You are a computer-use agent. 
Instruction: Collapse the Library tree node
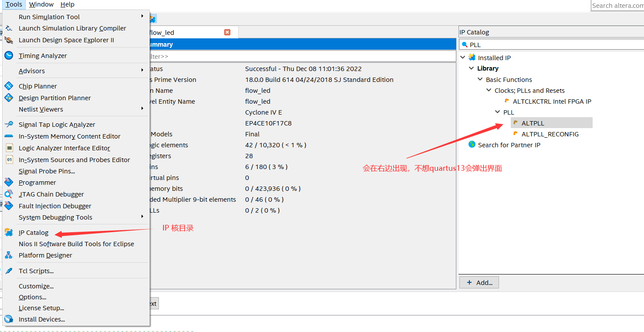[471, 68]
